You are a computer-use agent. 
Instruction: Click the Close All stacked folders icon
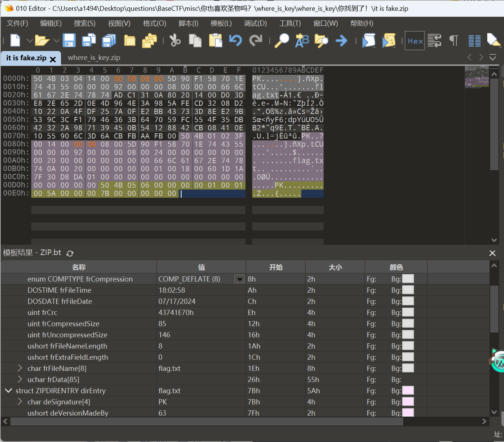pyautogui.click(x=150, y=40)
